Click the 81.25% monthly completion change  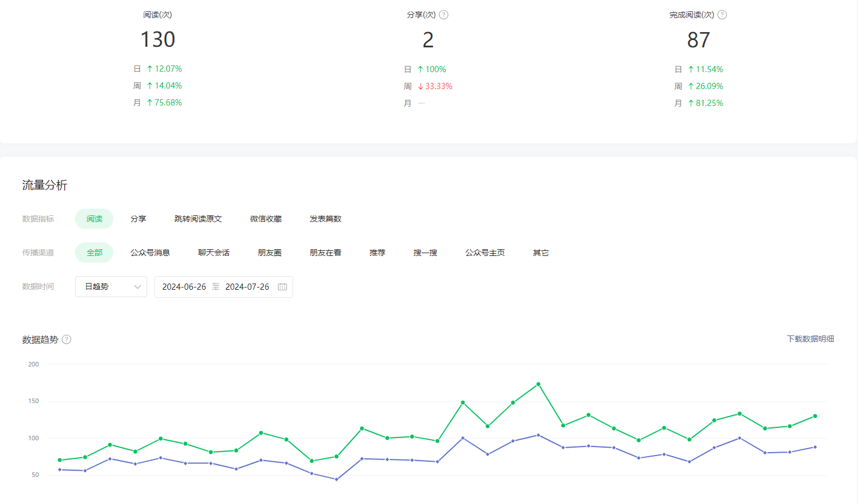(709, 103)
